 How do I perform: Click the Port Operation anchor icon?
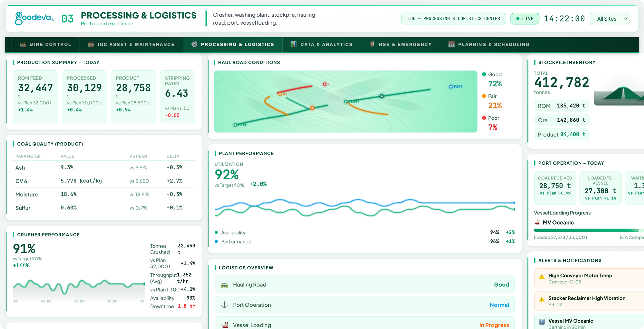click(x=224, y=305)
